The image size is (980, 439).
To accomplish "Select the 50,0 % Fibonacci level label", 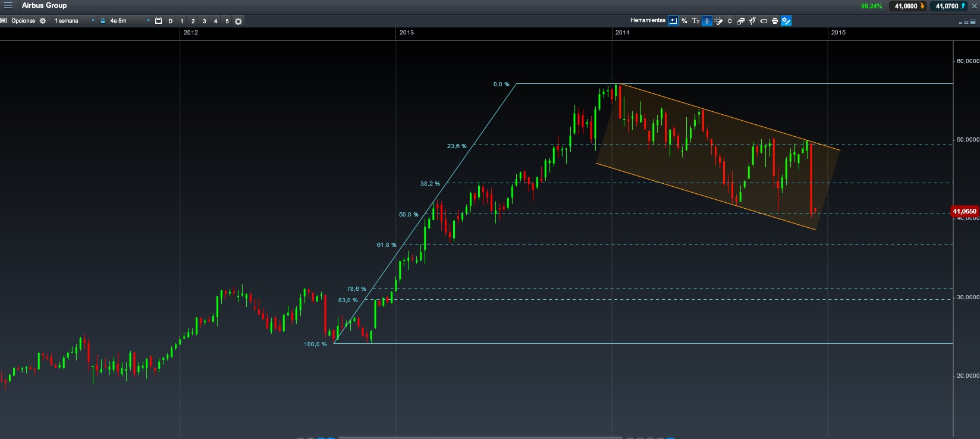I will click(x=409, y=214).
